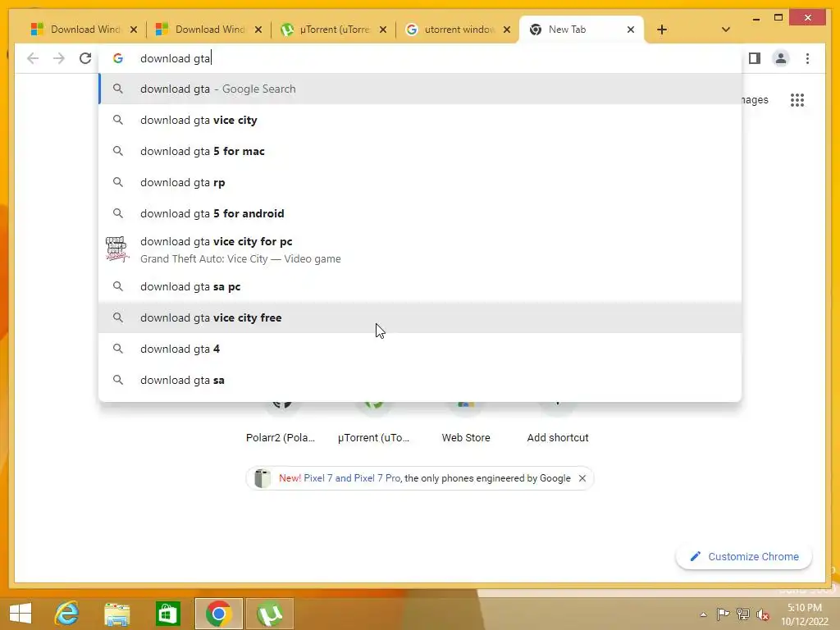Open the Pixel 7 and Pixel 7 Pro link
The width and height of the screenshot is (840, 630).
tap(352, 478)
